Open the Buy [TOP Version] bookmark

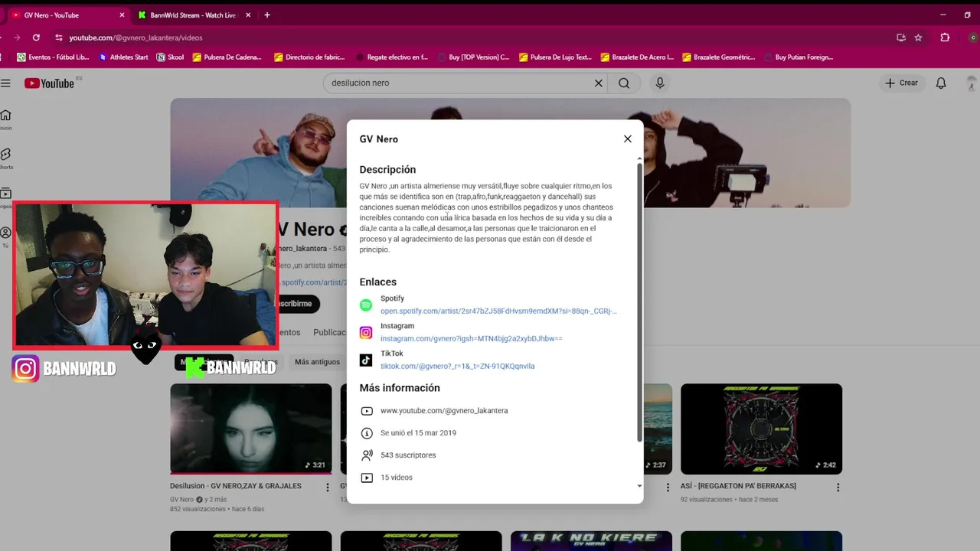[x=474, y=57]
